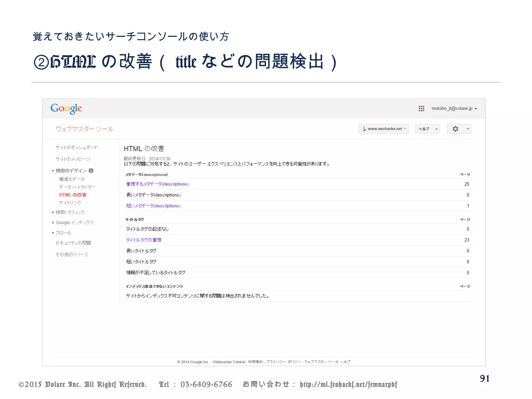The image size is (532, 399).
Task: Click プライバシー ポリシー footer link
Action: 284,362
